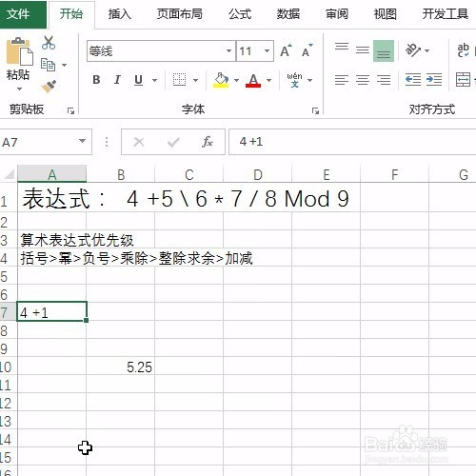Screen dimensions: 476x476
Task: Expand the Name Box A7 dropdown
Action: [x=82, y=141]
